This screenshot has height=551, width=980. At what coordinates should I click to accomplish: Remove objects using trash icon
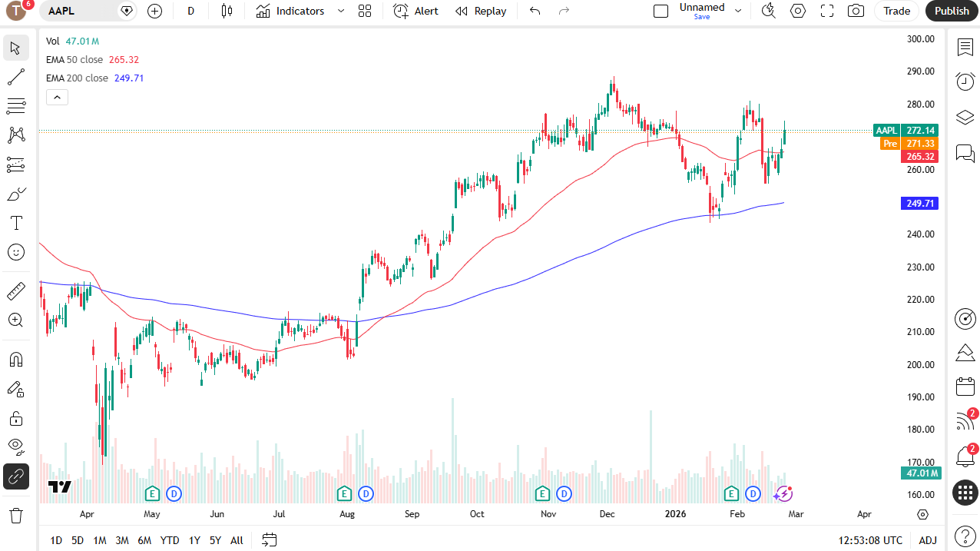(16, 515)
